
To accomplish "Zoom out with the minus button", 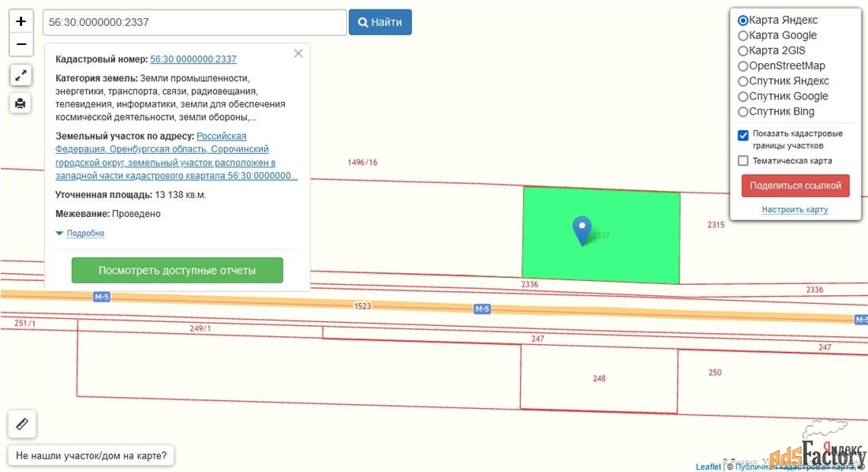I will [21, 44].
